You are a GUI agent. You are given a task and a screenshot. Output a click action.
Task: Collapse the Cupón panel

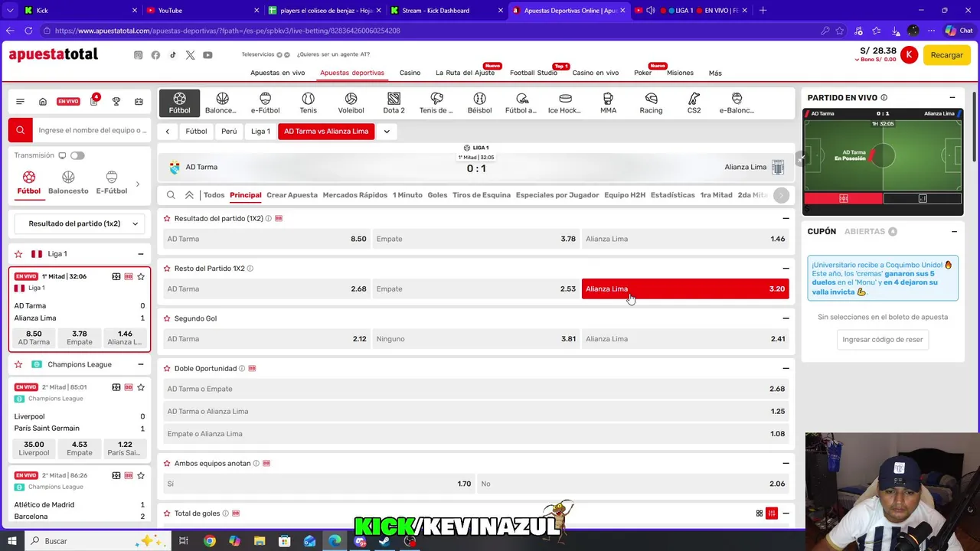click(954, 231)
